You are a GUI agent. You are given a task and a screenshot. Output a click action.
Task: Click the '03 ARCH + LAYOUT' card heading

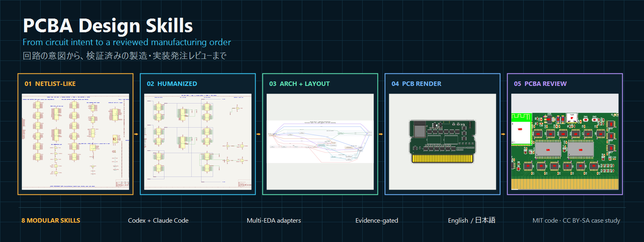pyautogui.click(x=299, y=84)
